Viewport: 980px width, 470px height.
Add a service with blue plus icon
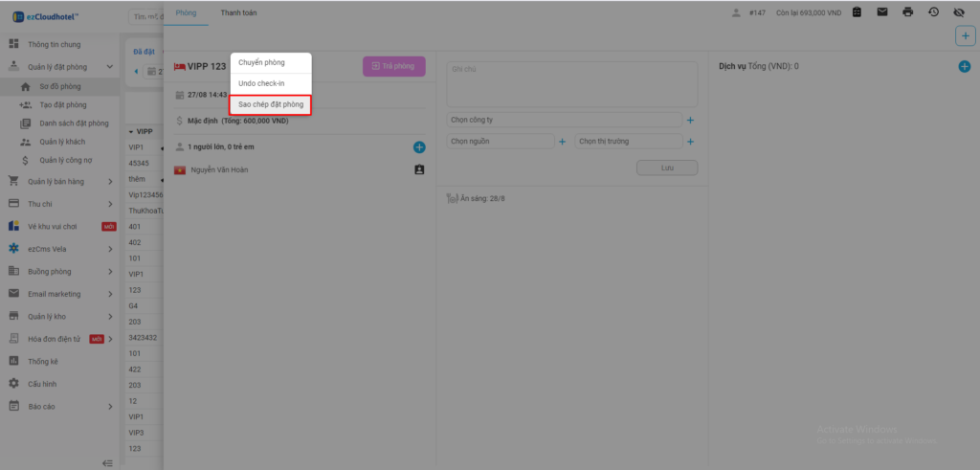[965, 66]
